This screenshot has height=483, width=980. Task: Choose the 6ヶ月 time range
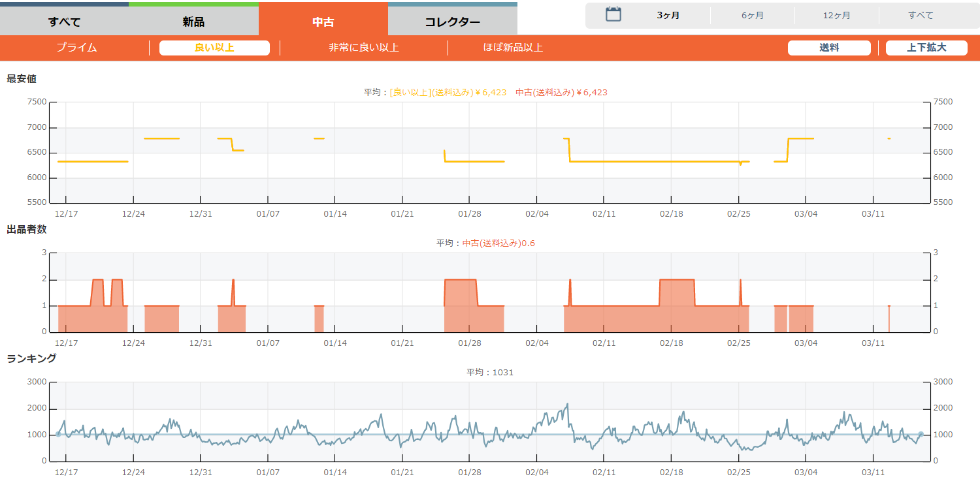(x=752, y=16)
